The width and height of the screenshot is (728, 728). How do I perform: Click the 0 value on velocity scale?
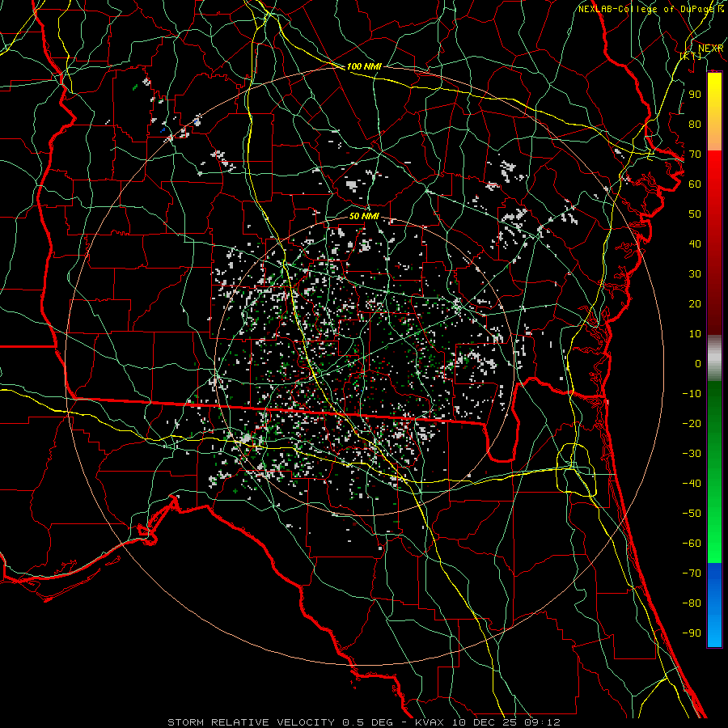tap(698, 363)
